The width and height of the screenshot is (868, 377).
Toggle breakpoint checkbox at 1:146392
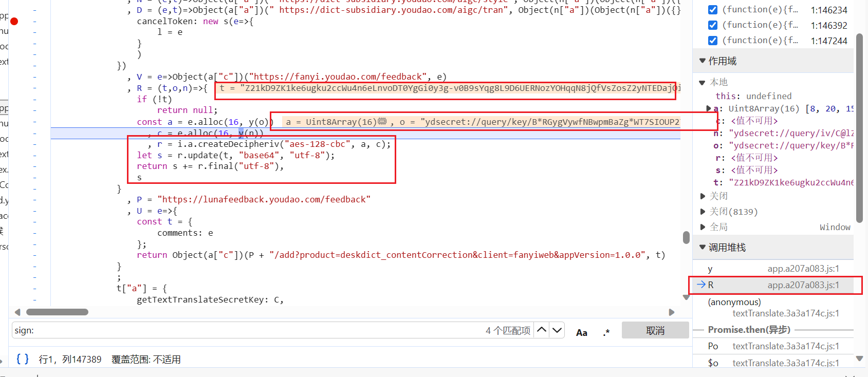click(713, 25)
